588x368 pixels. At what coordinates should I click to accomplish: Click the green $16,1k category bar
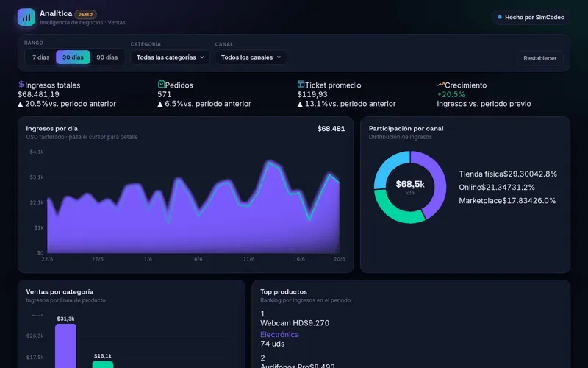pyautogui.click(x=103, y=364)
